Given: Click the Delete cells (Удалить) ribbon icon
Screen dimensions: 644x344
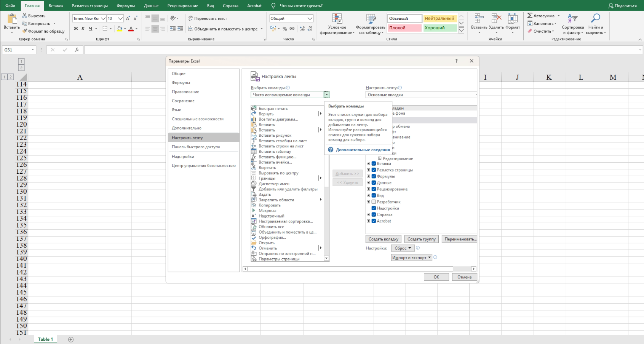Looking at the screenshot, I should [496, 19].
